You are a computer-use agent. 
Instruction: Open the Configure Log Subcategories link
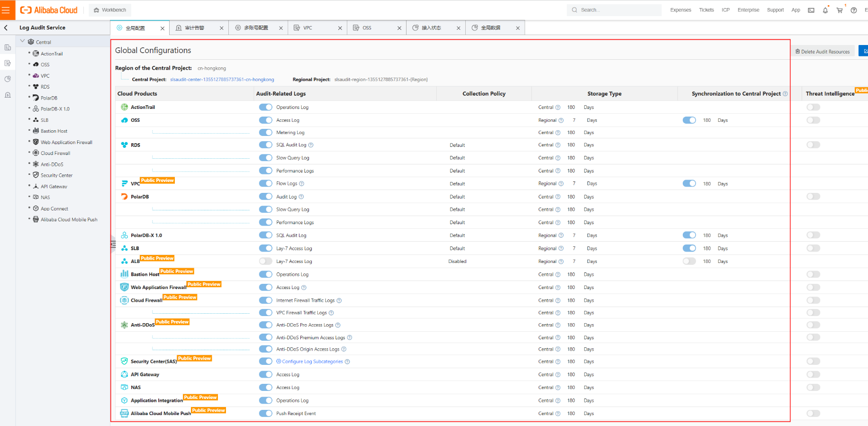click(x=312, y=362)
